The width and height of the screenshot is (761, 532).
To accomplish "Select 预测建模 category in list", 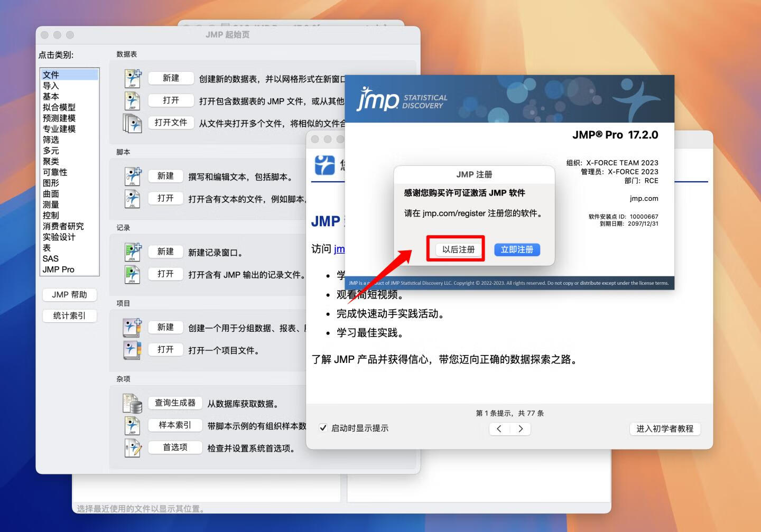I will pos(69,118).
